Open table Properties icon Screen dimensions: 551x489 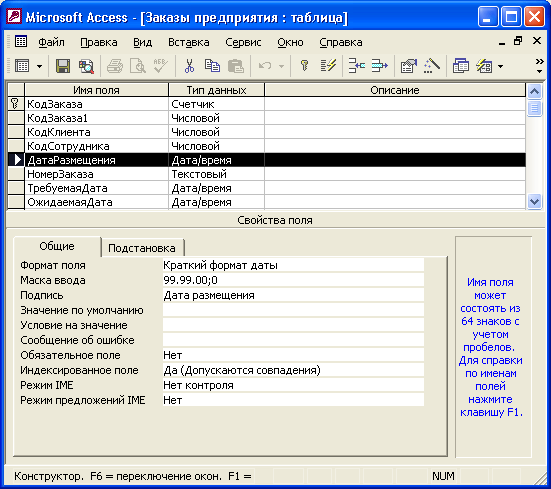[x=408, y=66]
